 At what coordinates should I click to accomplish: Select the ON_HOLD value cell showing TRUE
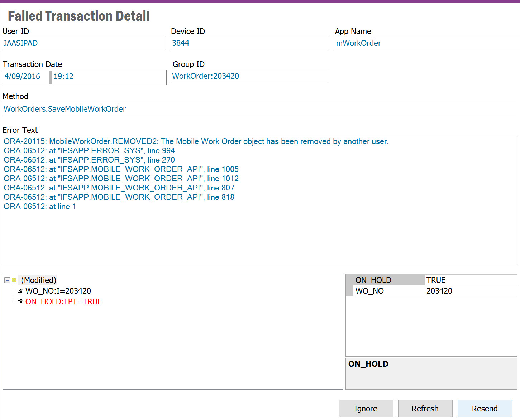pos(470,280)
